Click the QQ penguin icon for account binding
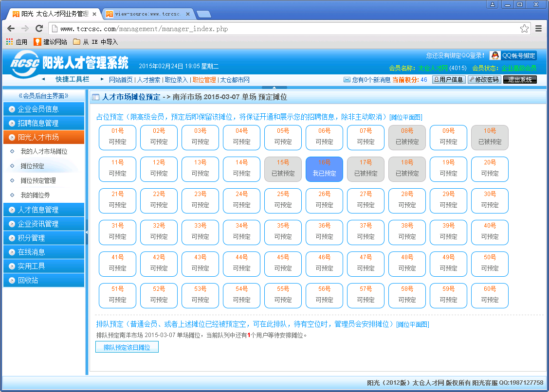 pos(495,56)
